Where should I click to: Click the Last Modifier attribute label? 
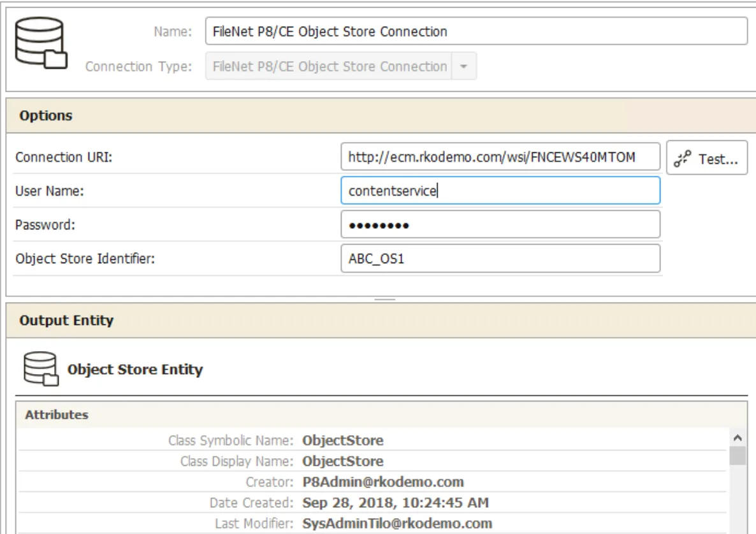point(254,523)
